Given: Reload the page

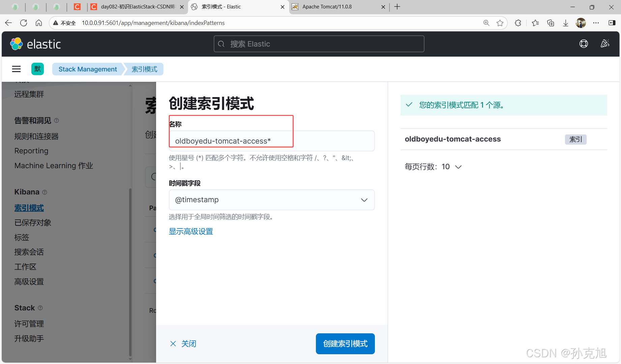Looking at the screenshot, I should (x=24, y=23).
